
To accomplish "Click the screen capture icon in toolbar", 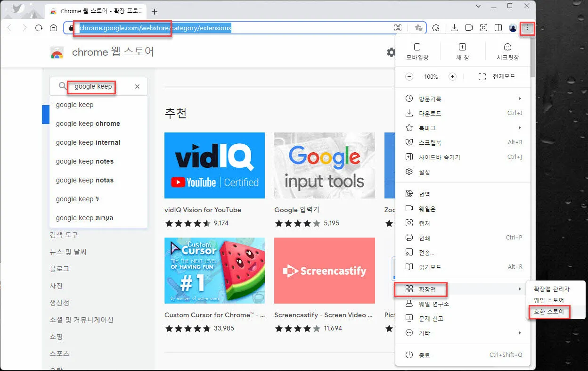I will pyautogui.click(x=483, y=28).
